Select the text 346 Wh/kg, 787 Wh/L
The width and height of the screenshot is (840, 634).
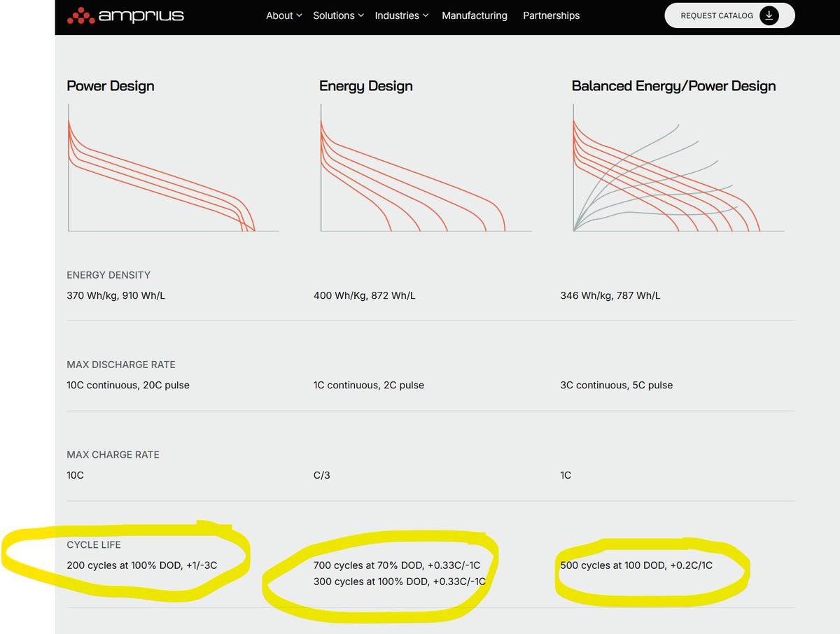610,295
